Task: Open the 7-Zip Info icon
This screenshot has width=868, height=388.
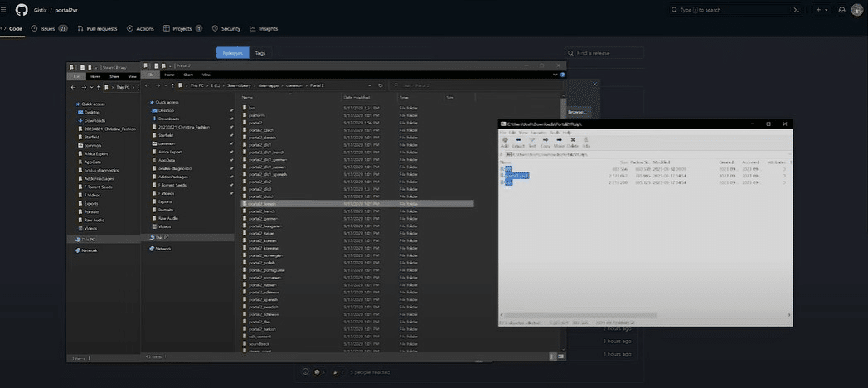Action: (x=586, y=141)
